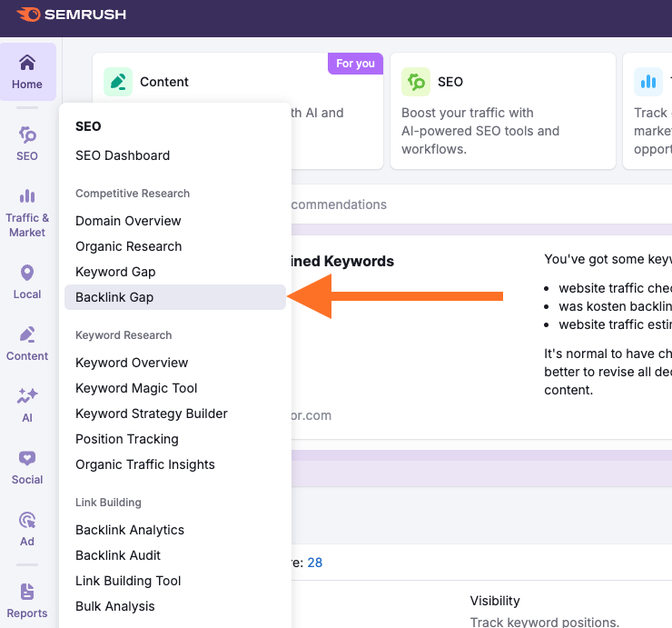
Task: Click the 'website traffic che' keyword bullet
Action: (x=615, y=288)
